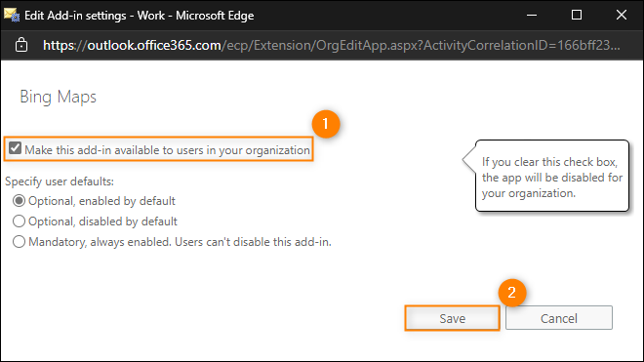This screenshot has height=362, width=644.
Task: Choose Mandatory, always enabled option
Action: (19, 242)
